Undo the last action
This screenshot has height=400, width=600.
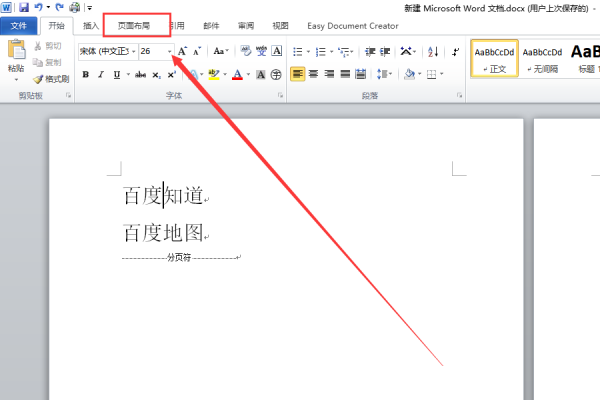pyautogui.click(x=38, y=7)
